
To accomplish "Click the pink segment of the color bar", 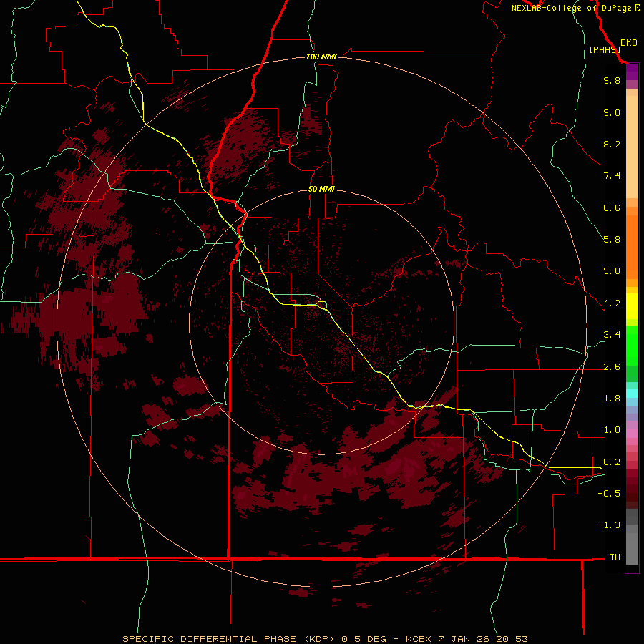I will tap(632, 434).
